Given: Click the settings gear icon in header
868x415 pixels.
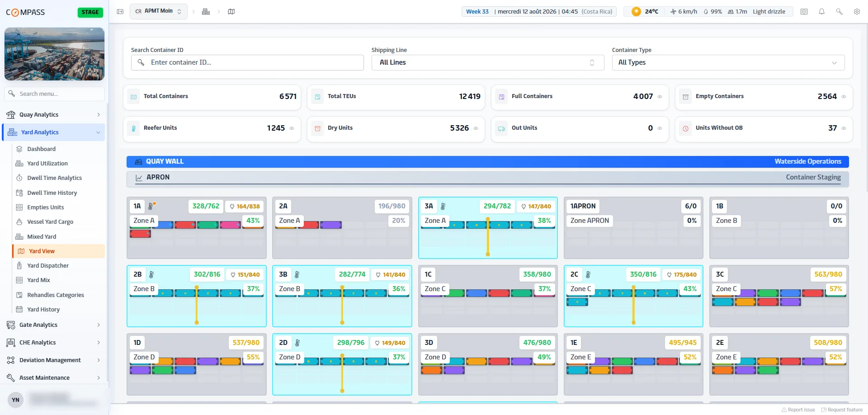Looking at the screenshot, I should (857, 12).
